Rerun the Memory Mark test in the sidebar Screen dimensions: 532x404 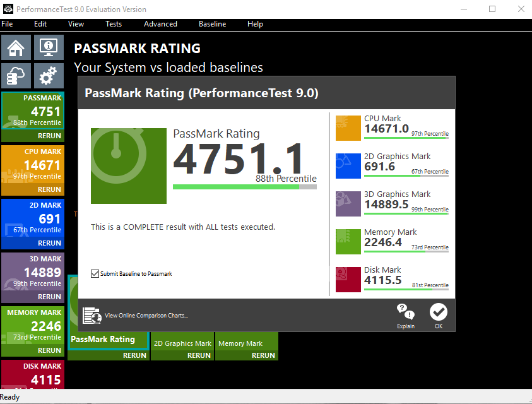(x=49, y=350)
